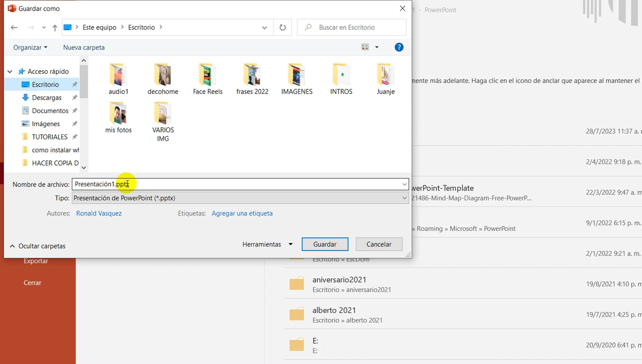Click the pin icon beside Descargas

(75, 98)
